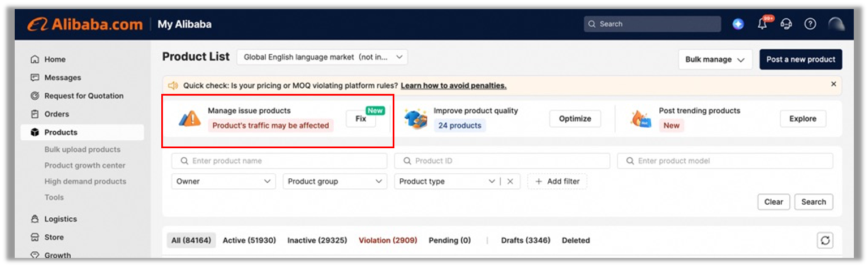Image resolution: width=868 pixels, height=267 pixels.
Task: Click the Enter product model field
Action: pyautogui.click(x=725, y=161)
